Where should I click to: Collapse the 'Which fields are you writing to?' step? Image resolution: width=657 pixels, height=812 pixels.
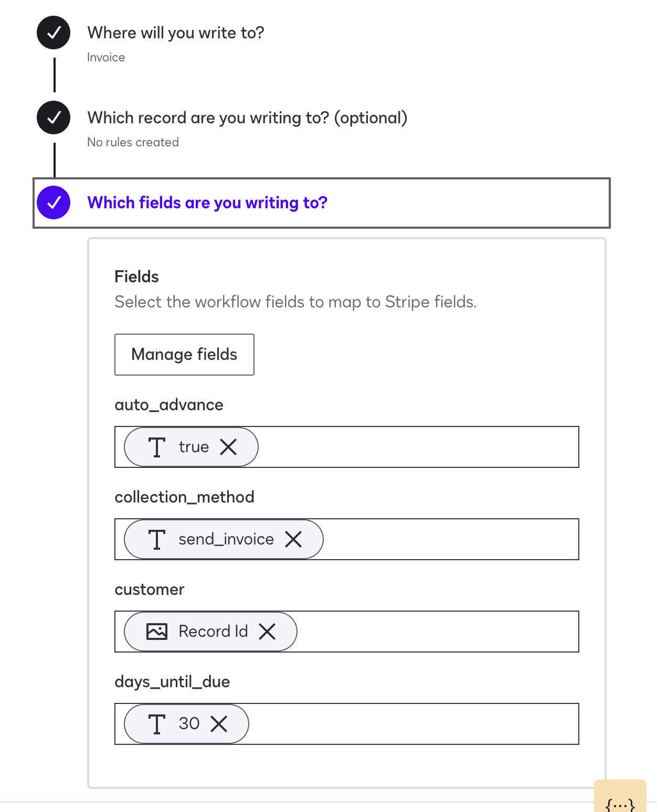(x=207, y=202)
